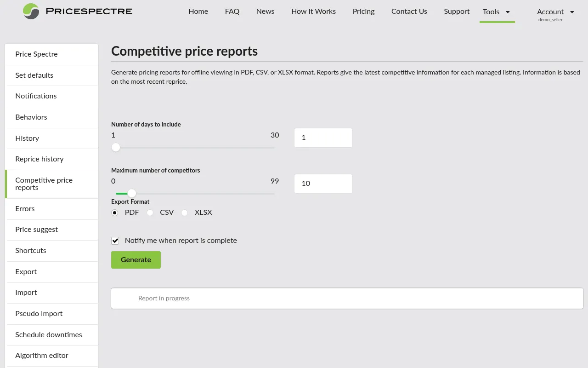Click the number of days input field
Viewport: 588px width, 368px height.
pos(323,138)
